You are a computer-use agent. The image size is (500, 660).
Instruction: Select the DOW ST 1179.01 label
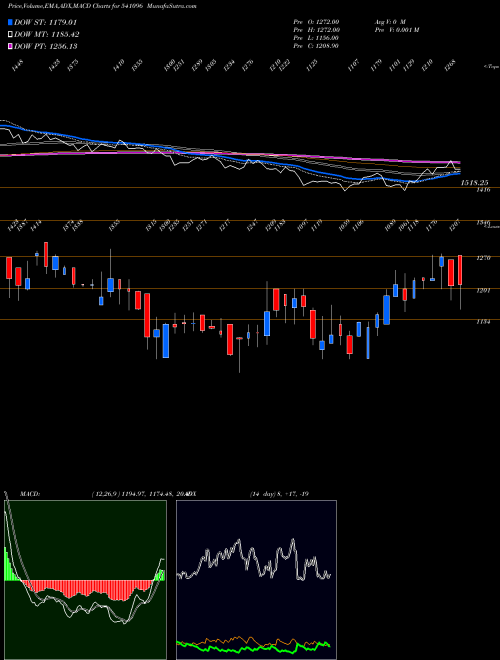click(x=45, y=22)
